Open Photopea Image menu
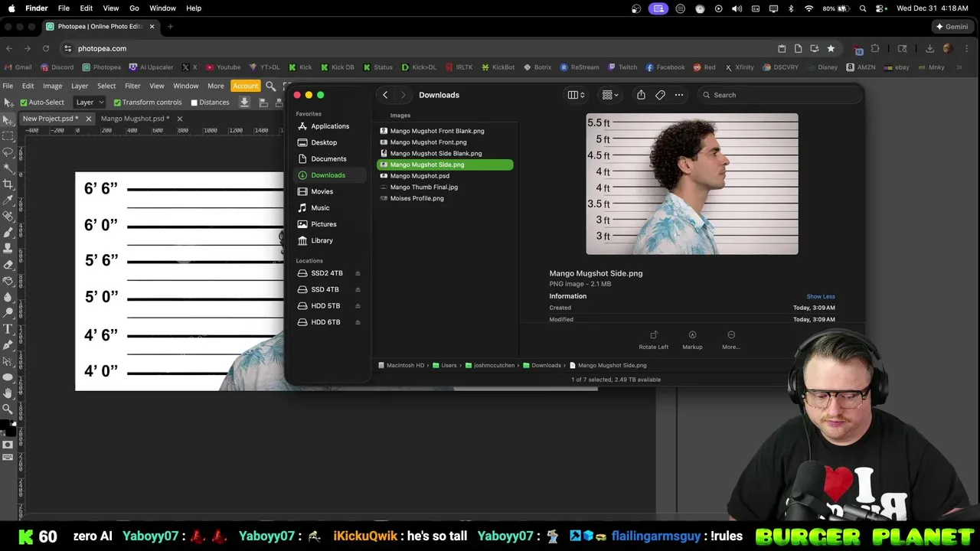The image size is (980, 551). tap(52, 86)
